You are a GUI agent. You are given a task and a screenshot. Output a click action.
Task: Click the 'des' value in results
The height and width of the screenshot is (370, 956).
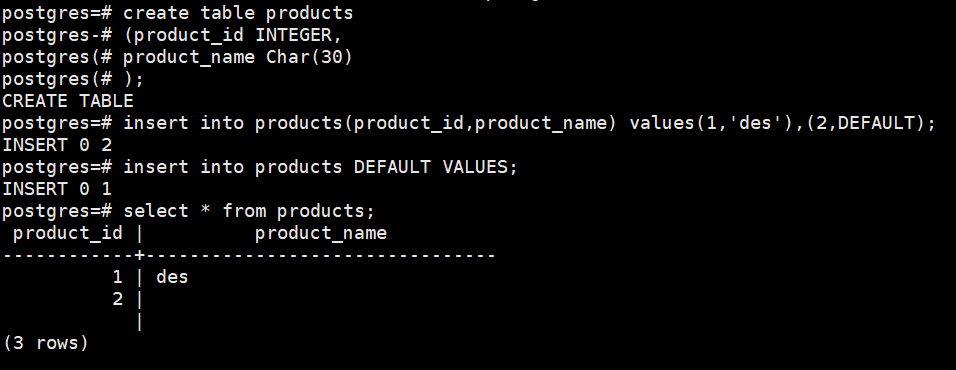[173, 277]
